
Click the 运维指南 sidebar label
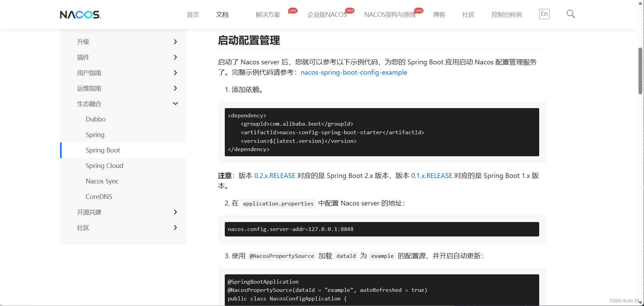(x=89, y=88)
